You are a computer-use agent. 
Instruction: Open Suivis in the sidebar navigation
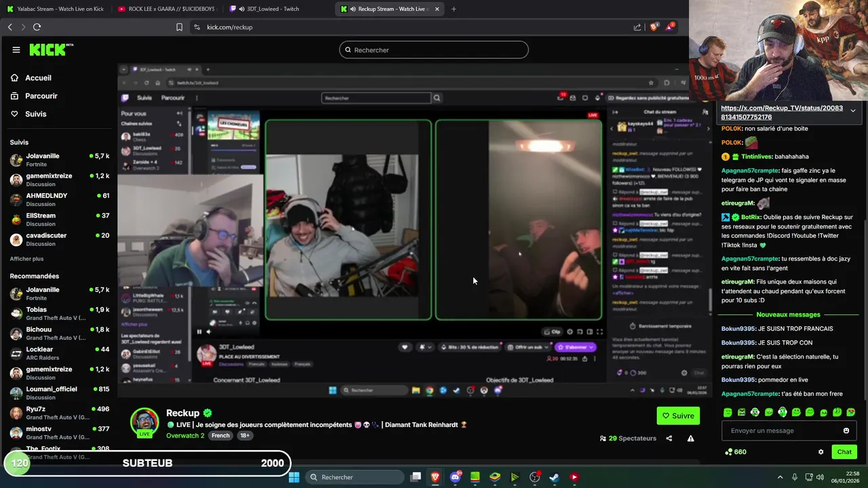pos(36,114)
